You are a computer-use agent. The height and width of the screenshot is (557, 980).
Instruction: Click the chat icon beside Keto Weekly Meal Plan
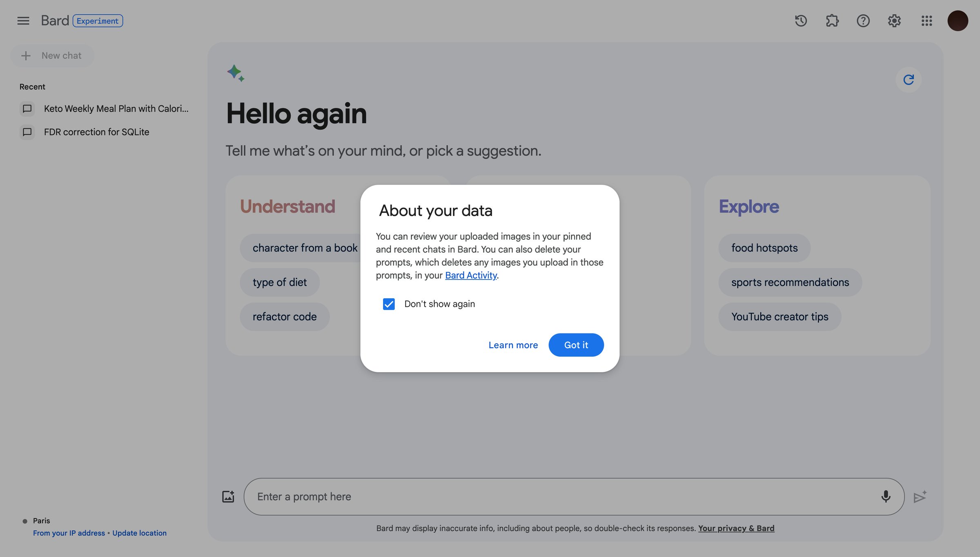point(27,109)
